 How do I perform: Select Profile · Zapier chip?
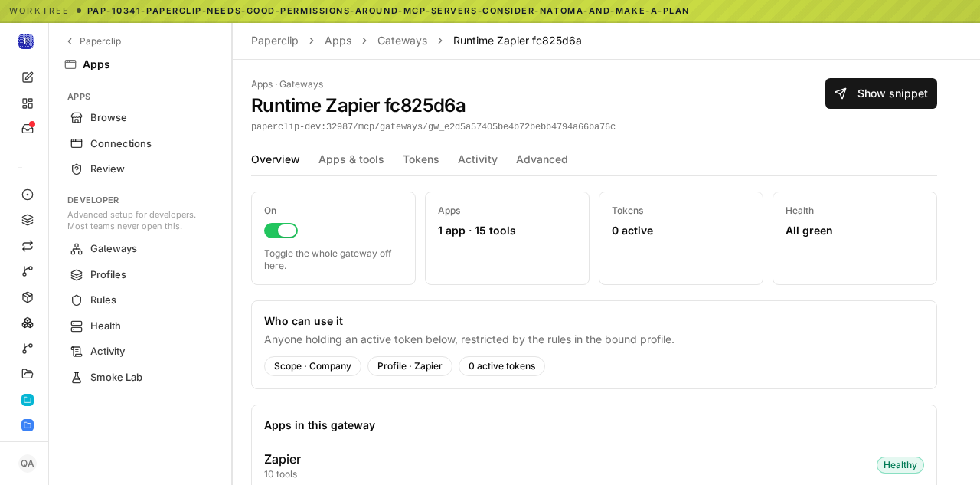click(x=410, y=366)
